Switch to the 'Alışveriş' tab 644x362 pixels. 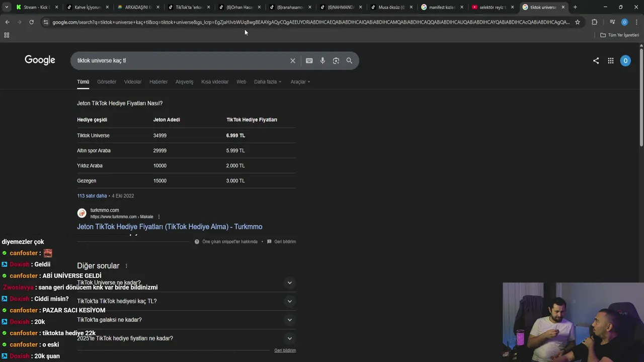coord(184,81)
